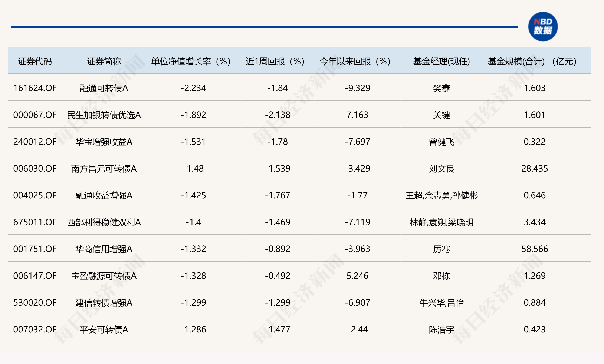604x364 pixels.
Task: Click weekly return -2.138
Action: click(x=278, y=115)
